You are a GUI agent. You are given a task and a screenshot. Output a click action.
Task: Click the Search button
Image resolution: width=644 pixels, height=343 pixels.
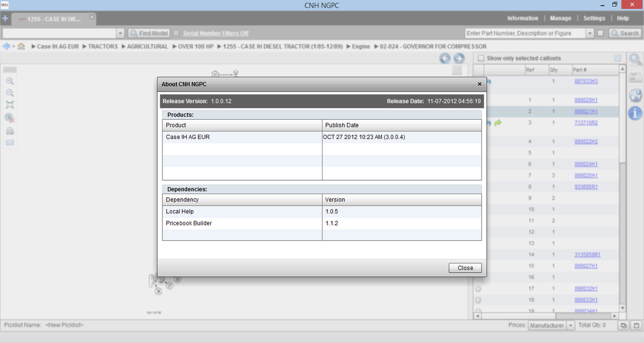[x=625, y=33]
